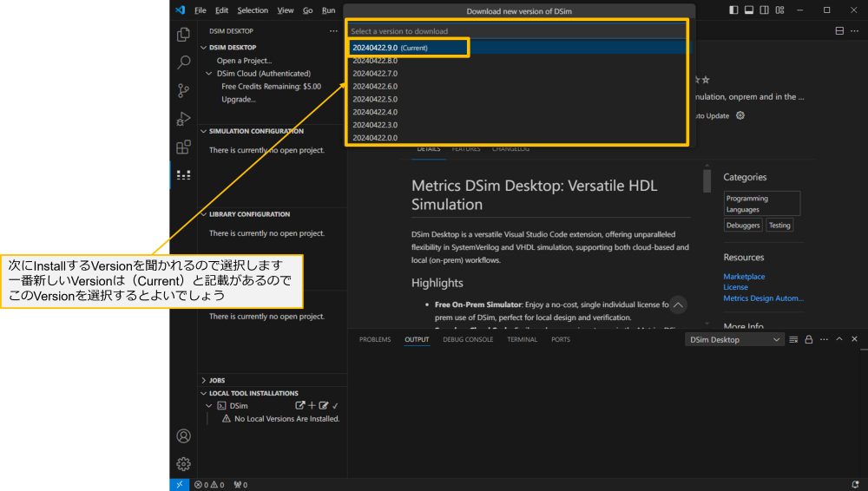Click scroll-to-top round arrow button
868x491 pixels.
point(678,305)
